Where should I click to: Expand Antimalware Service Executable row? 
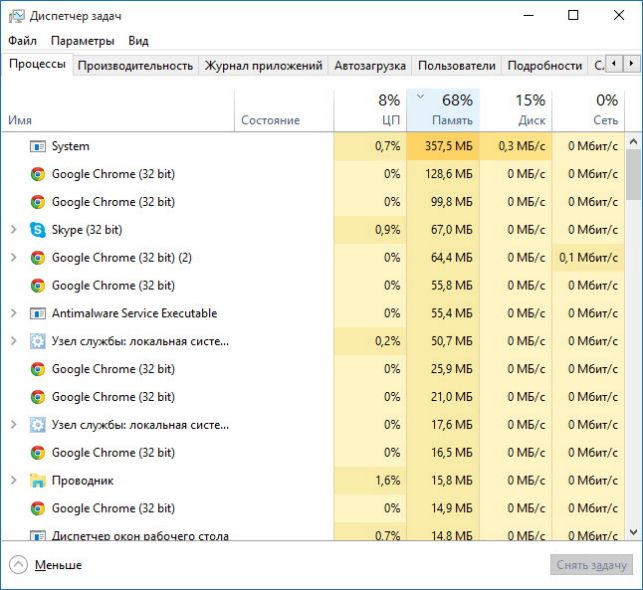[14, 313]
